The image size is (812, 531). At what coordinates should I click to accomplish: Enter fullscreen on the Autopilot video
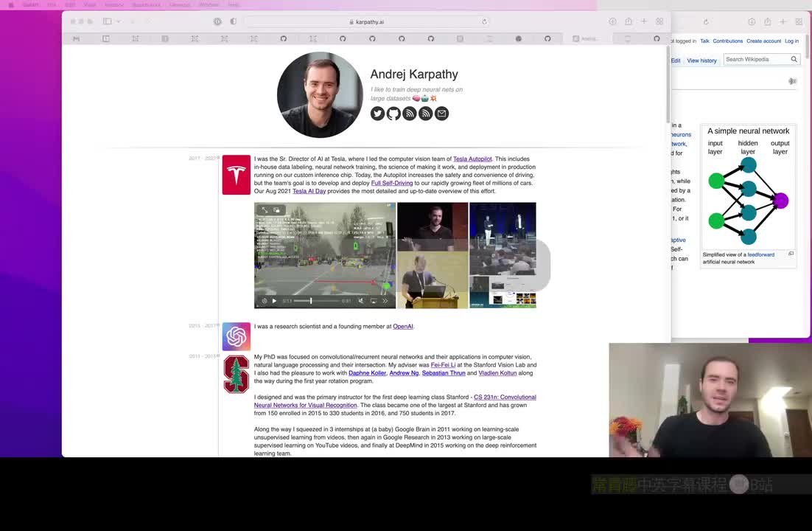(265, 210)
